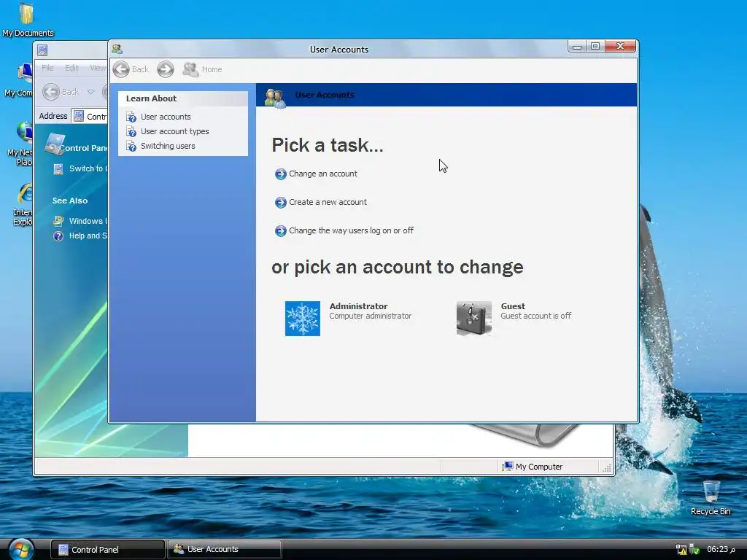This screenshot has height=560, width=747.
Task: Click the Windows Update icon
Action: click(x=58, y=221)
